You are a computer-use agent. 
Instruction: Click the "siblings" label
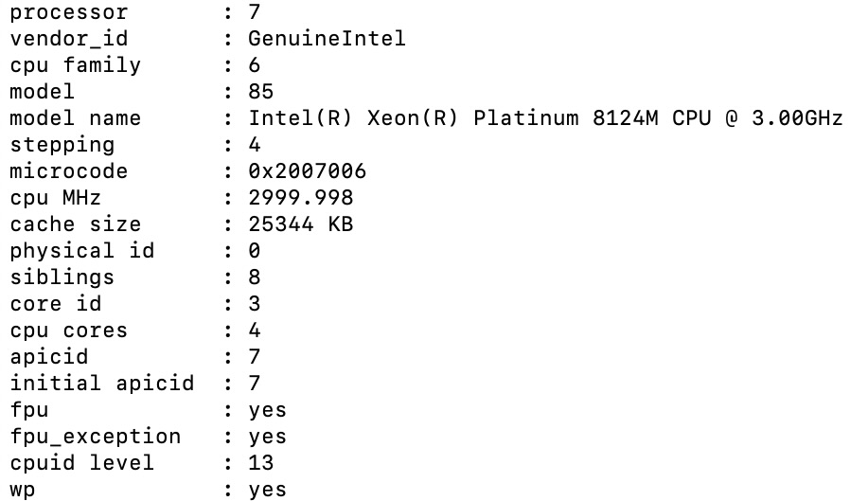pos(62,277)
